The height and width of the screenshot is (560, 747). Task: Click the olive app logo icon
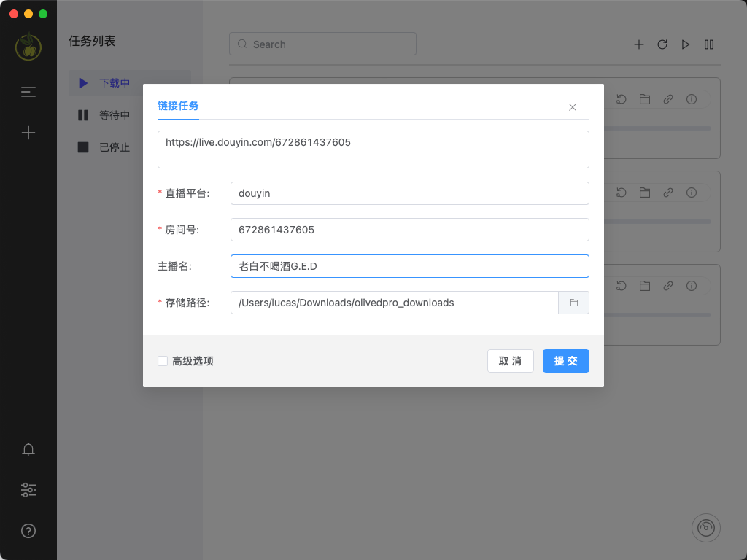pos(28,47)
